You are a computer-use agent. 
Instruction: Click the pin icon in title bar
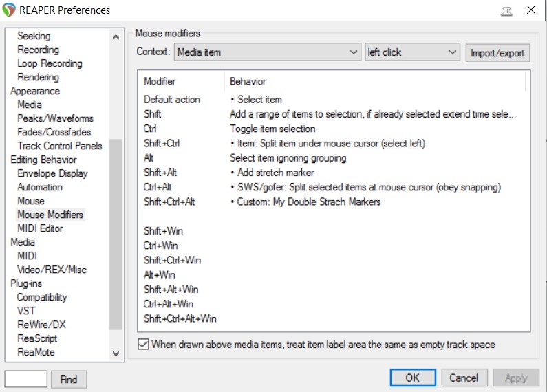click(508, 10)
